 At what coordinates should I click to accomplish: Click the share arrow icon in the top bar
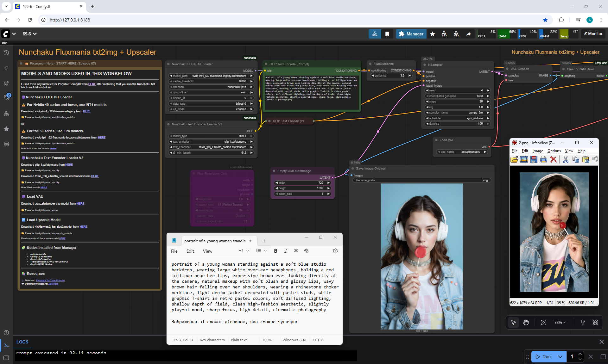[468, 34]
